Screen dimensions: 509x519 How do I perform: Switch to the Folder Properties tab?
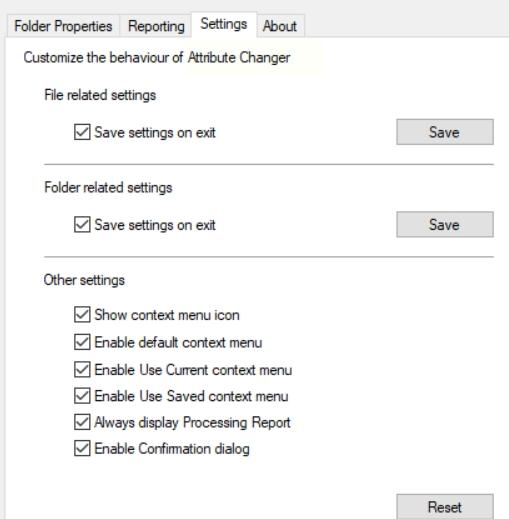tap(63, 26)
